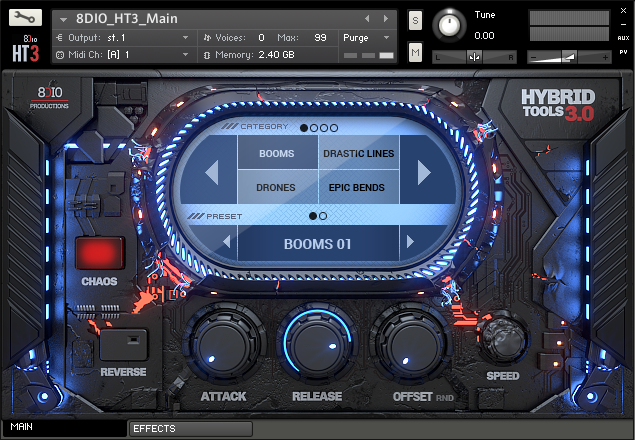Click the Voices count 0
The image size is (635, 440).
(261, 38)
